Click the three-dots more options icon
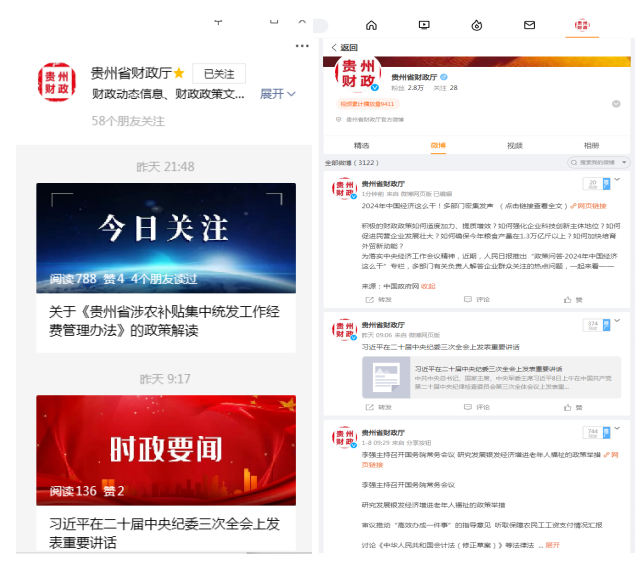The width and height of the screenshot is (644, 571). pos(302,46)
